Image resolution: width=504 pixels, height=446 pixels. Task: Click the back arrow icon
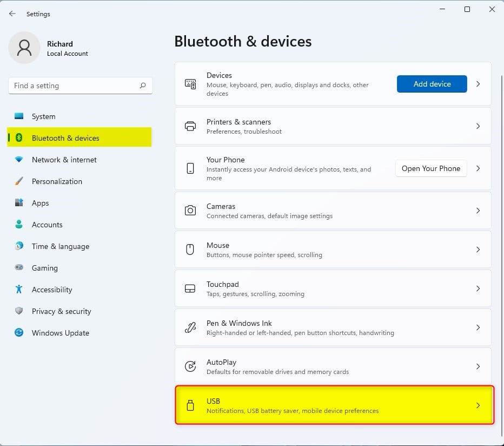(12, 14)
